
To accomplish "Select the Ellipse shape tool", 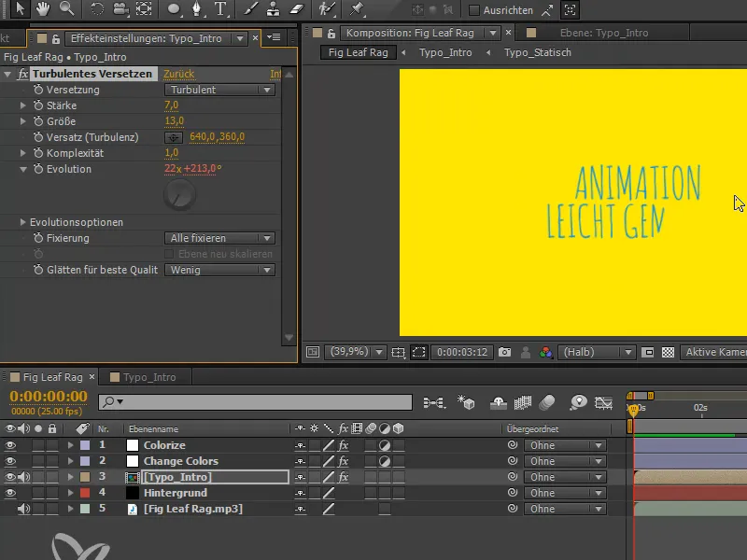I will coord(174,8).
